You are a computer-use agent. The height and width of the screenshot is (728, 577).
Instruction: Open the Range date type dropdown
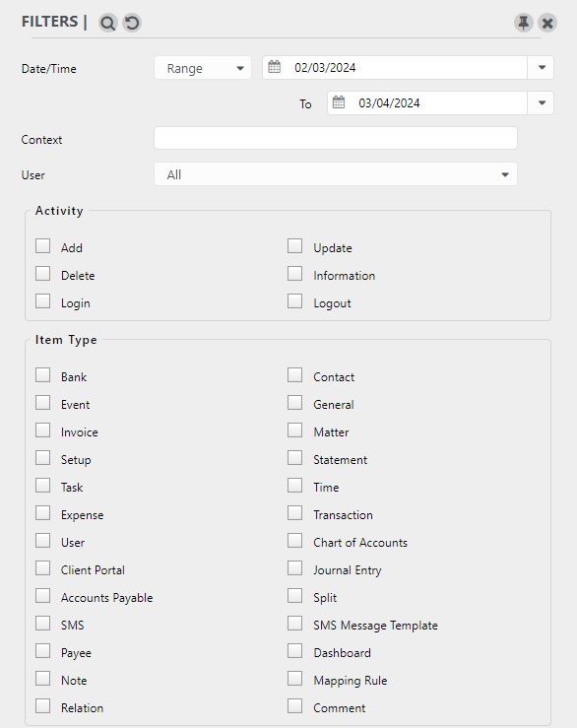click(203, 68)
